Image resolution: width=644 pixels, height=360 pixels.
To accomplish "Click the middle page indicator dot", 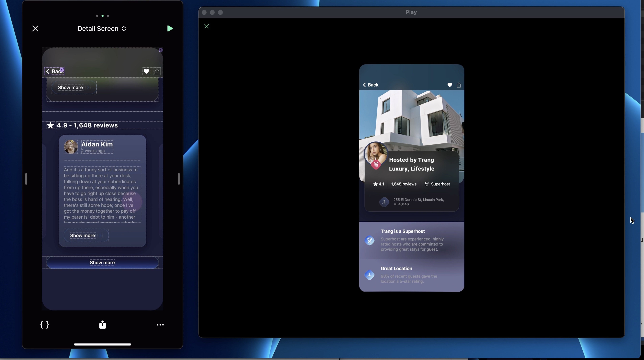I will pyautogui.click(x=102, y=16).
